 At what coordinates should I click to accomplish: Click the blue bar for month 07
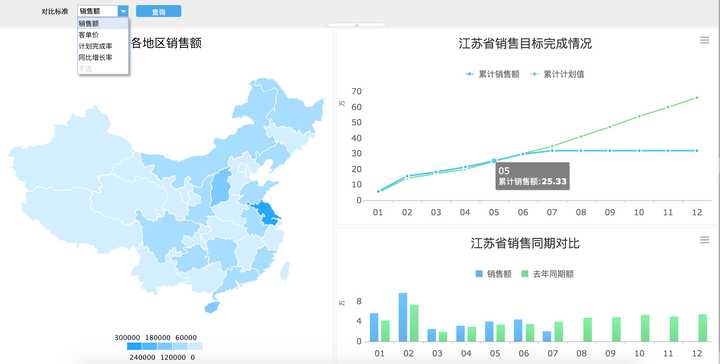click(x=547, y=336)
